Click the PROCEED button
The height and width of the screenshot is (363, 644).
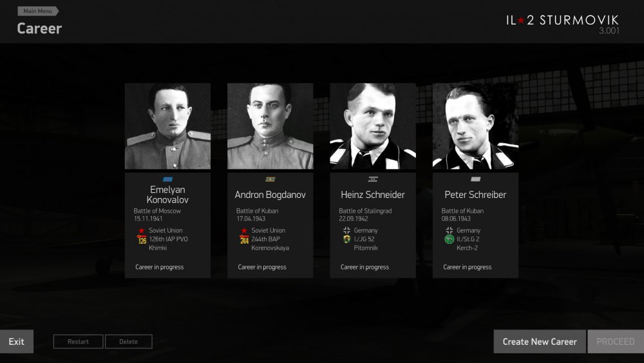pos(616,342)
